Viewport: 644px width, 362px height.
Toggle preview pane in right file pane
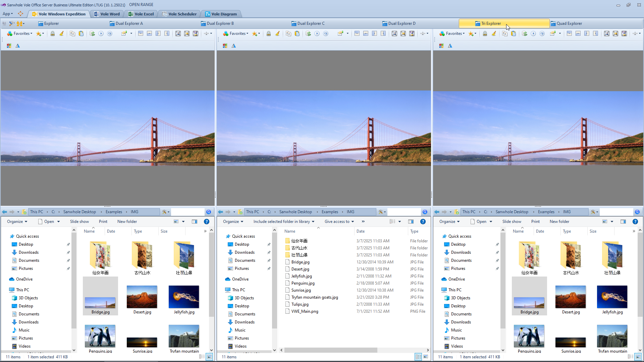point(623,222)
